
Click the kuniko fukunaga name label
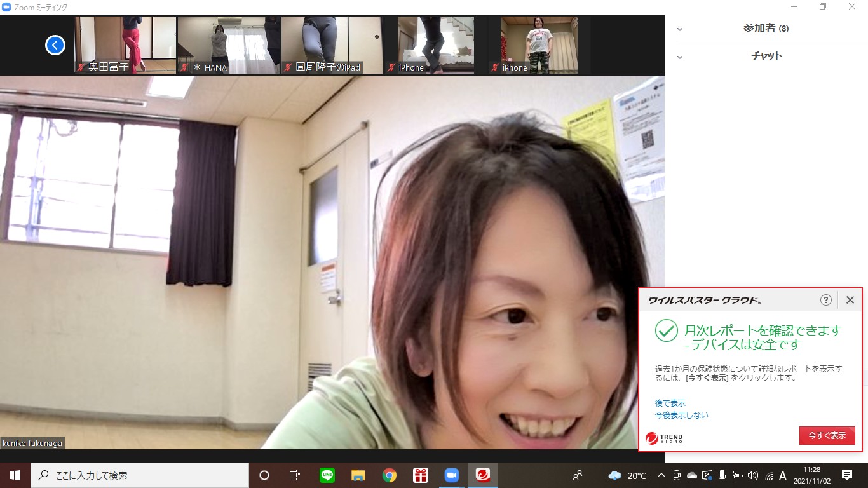[x=33, y=444]
